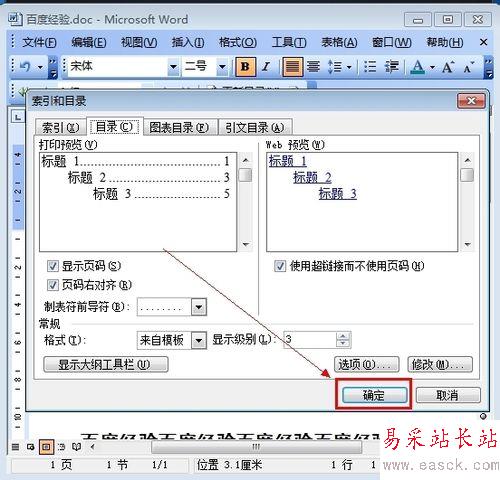Expand the right toolbar options chevron
Image resolution: width=500 pixels, height=480 pixels.
pyautogui.click(x=488, y=68)
